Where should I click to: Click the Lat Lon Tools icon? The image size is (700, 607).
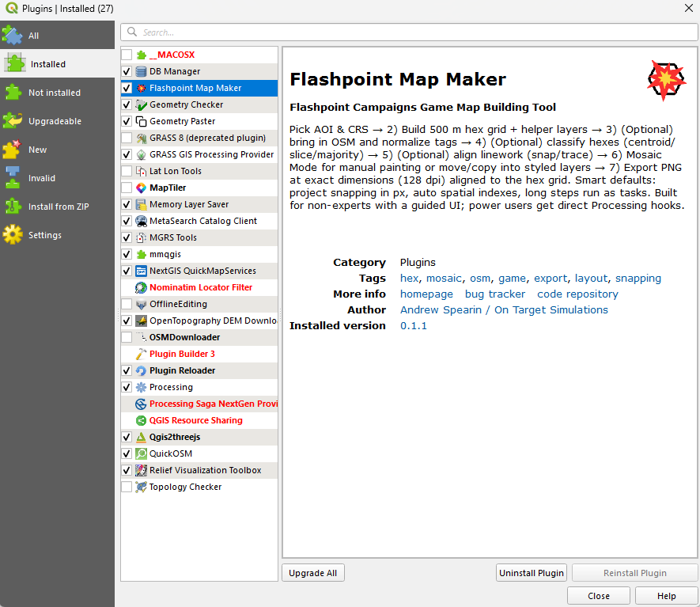[x=141, y=171]
